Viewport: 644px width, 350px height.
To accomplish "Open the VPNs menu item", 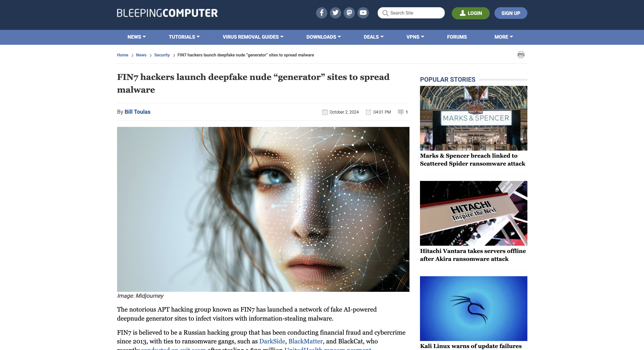I will click(415, 37).
